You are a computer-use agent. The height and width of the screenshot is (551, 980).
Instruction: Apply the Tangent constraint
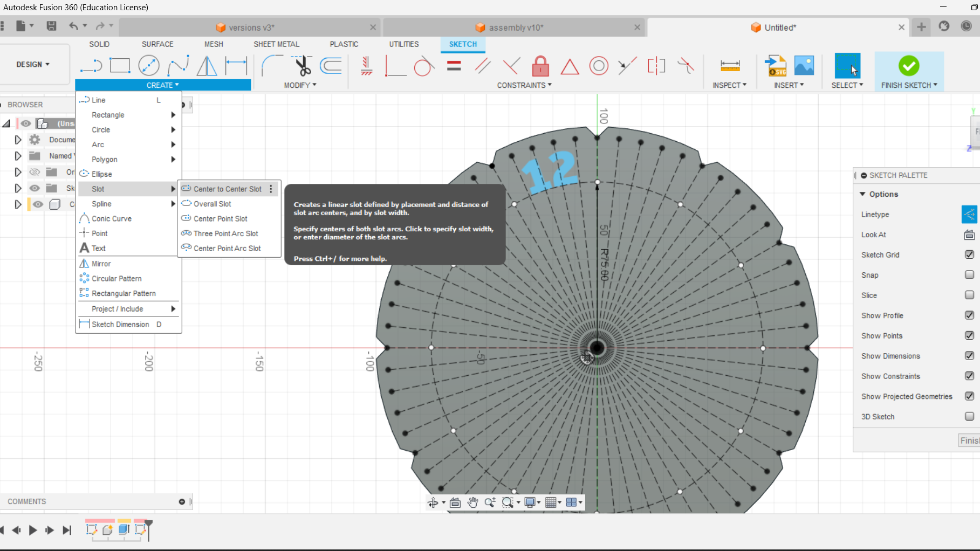point(424,66)
